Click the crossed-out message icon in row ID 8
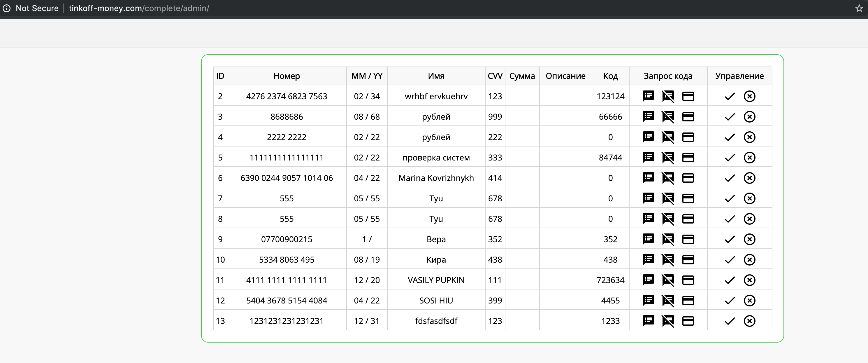The width and height of the screenshot is (868, 363). (668, 219)
